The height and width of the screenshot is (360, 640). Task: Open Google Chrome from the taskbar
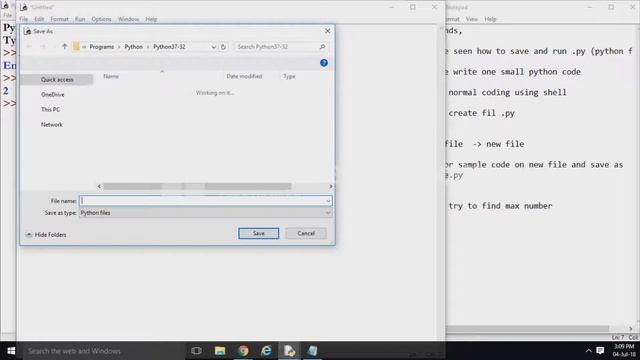tap(243, 351)
